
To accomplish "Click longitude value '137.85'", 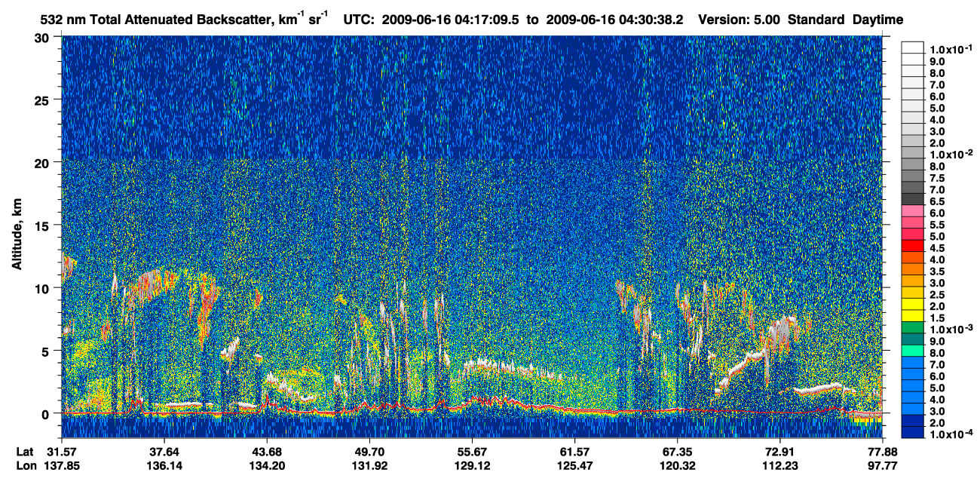I will 62,465.
